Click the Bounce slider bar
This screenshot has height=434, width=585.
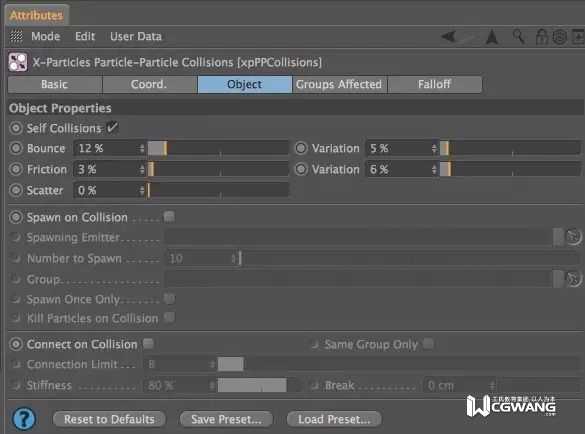pos(218,148)
